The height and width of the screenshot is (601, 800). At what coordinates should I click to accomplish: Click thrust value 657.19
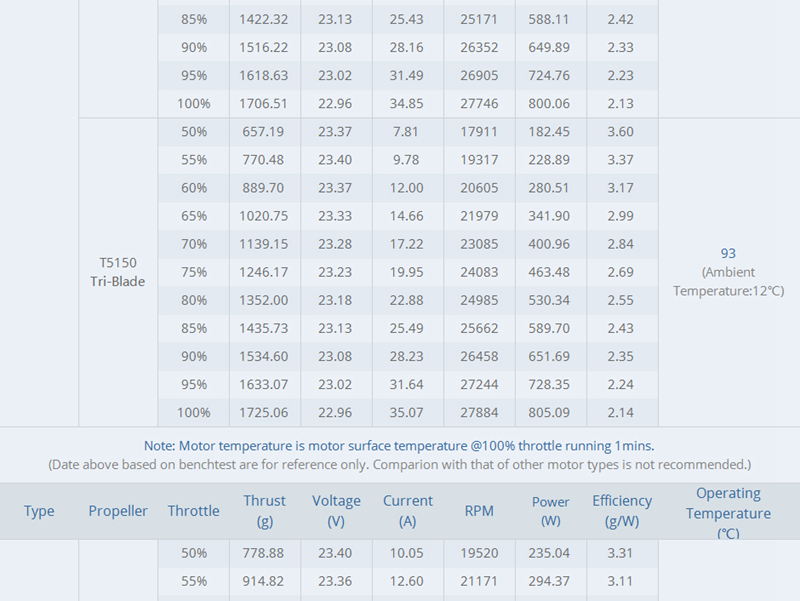pos(263,132)
